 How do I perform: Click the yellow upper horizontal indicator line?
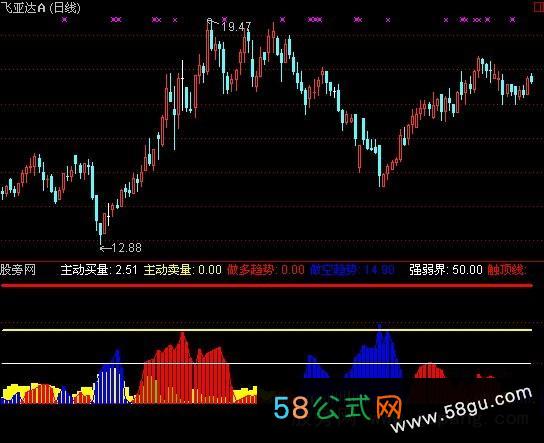[266, 330]
